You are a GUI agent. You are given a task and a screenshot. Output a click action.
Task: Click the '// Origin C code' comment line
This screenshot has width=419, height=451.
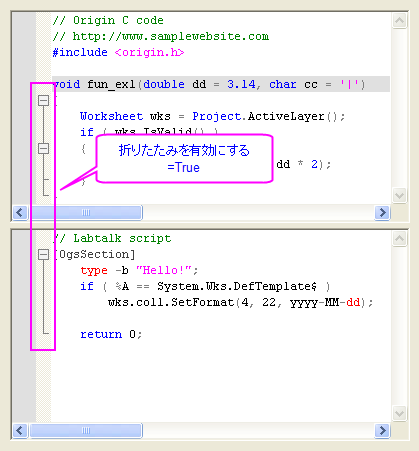point(108,20)
